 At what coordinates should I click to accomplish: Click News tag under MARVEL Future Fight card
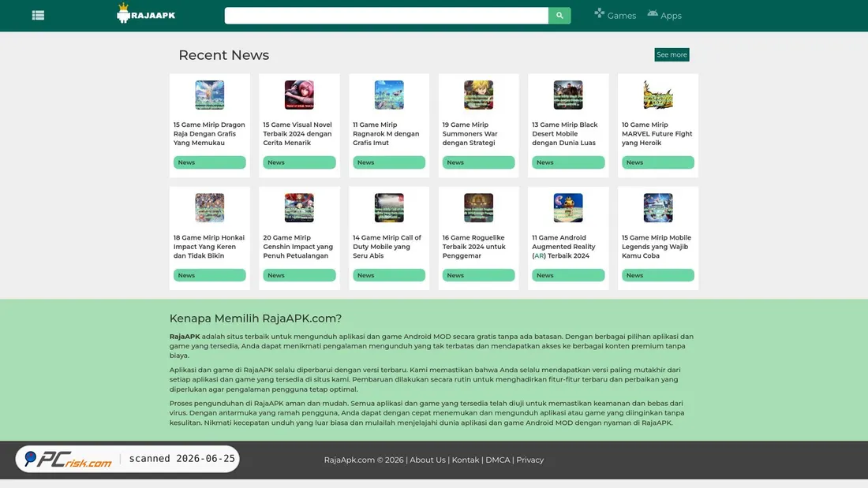(x=657, y=162)
